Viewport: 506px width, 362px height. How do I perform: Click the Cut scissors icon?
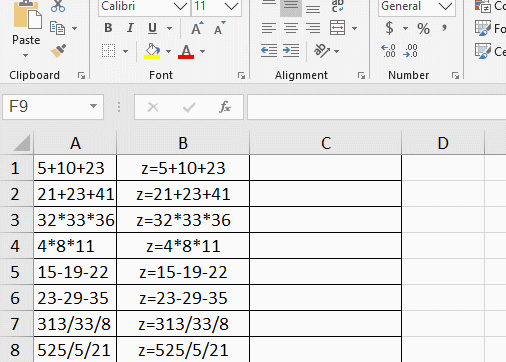(x=58, y=6)
